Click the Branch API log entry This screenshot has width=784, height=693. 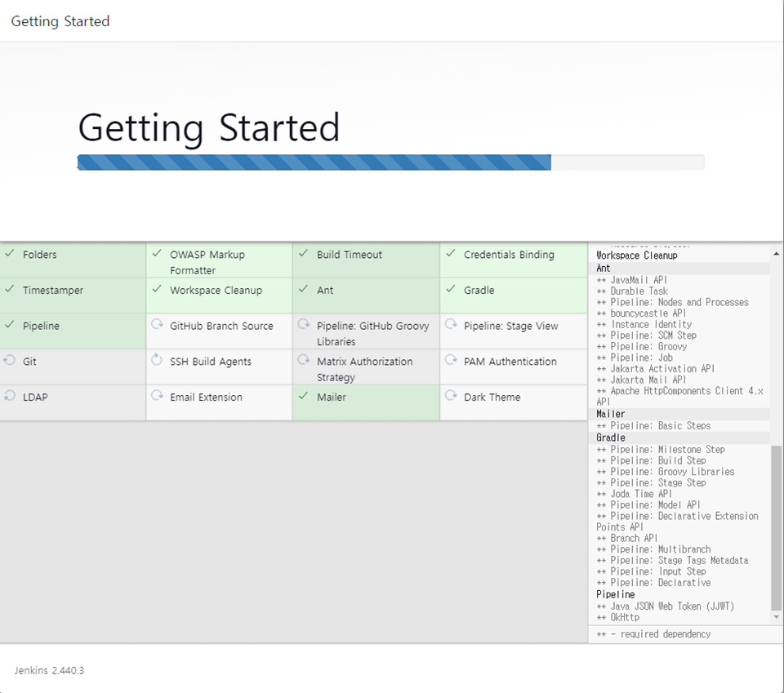tap(626, 538)
